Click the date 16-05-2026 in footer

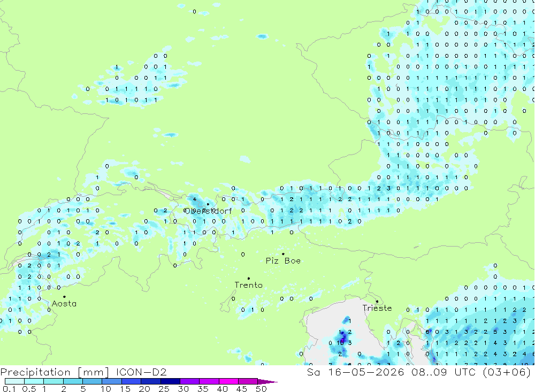point(366,372)
